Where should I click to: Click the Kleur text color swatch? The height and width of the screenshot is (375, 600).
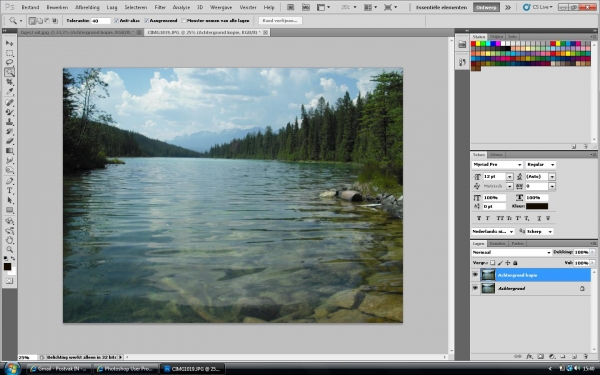pos(536,206)
